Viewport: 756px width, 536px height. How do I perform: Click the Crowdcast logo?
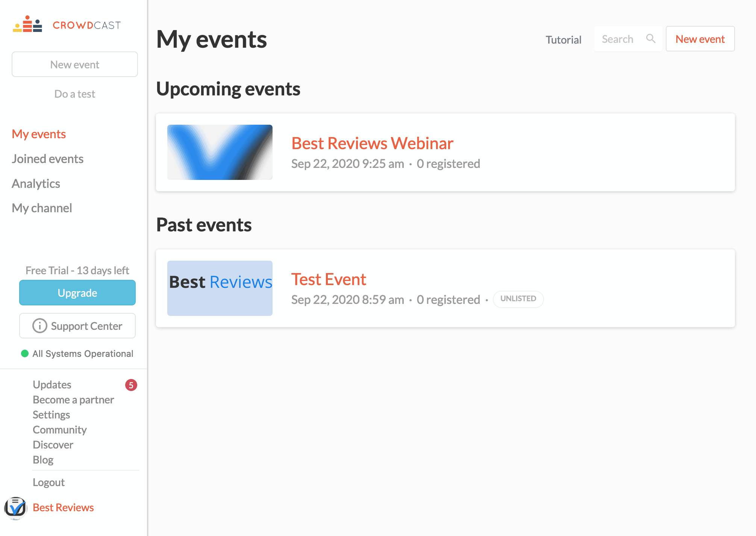(67, 25)
